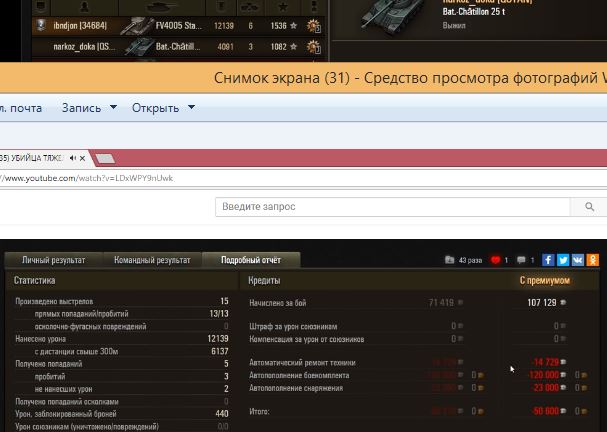Open a new browser tab
Image resolution: width=607 pixels, height=432 pixels.
pyautogui.click(x=105, y=158)
